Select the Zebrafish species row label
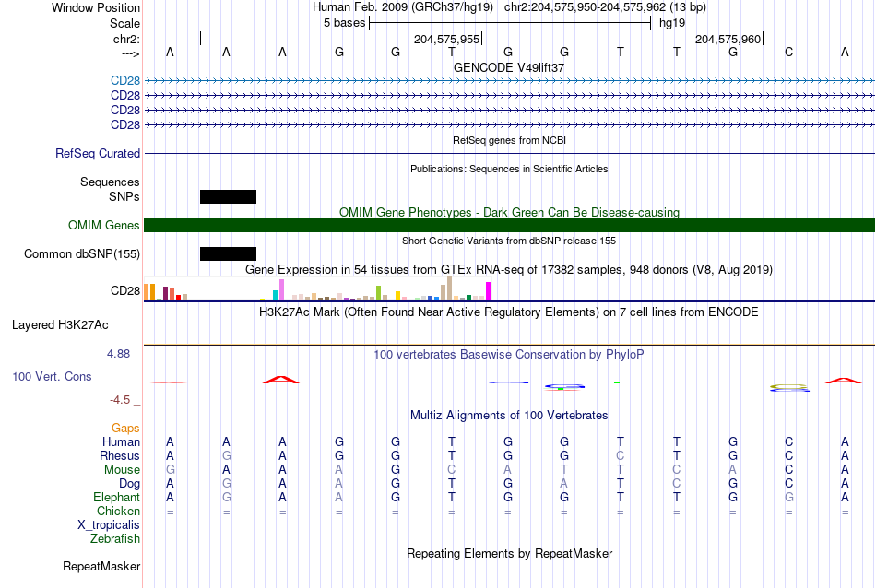The width and height of the screenshot is (876, 588). click(115, 539)
